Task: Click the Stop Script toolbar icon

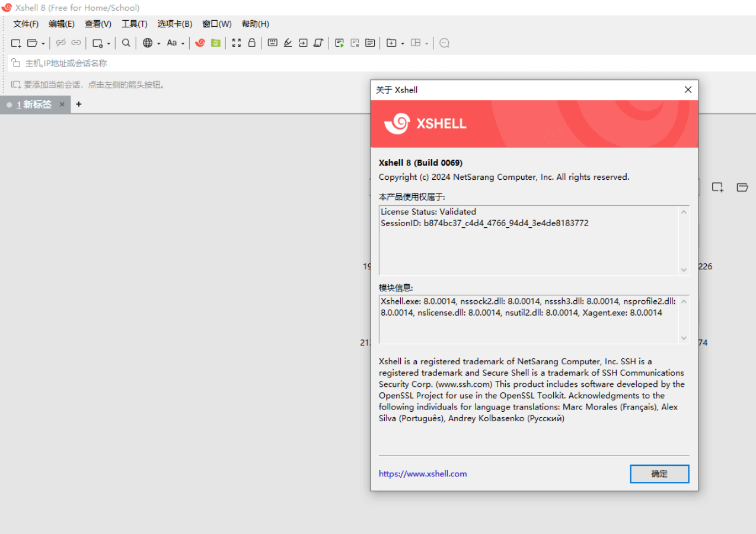Action: pyautogui.click(x=355, y=43)
